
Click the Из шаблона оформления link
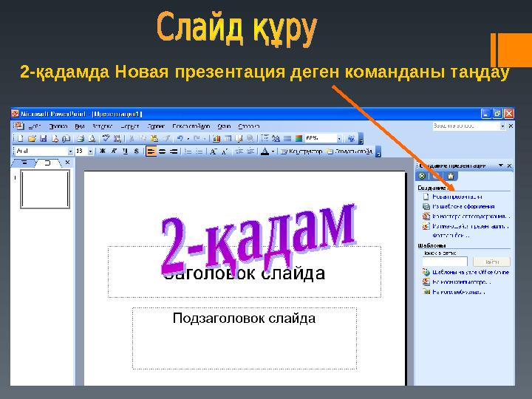pyautogui.click(x=463, y=206)
